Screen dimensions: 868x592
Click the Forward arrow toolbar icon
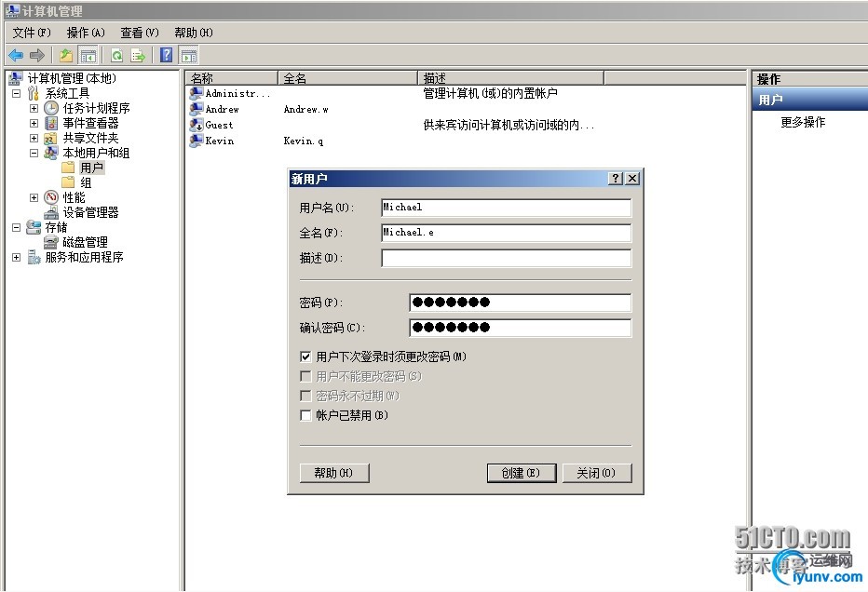click(x=37, y=55)
